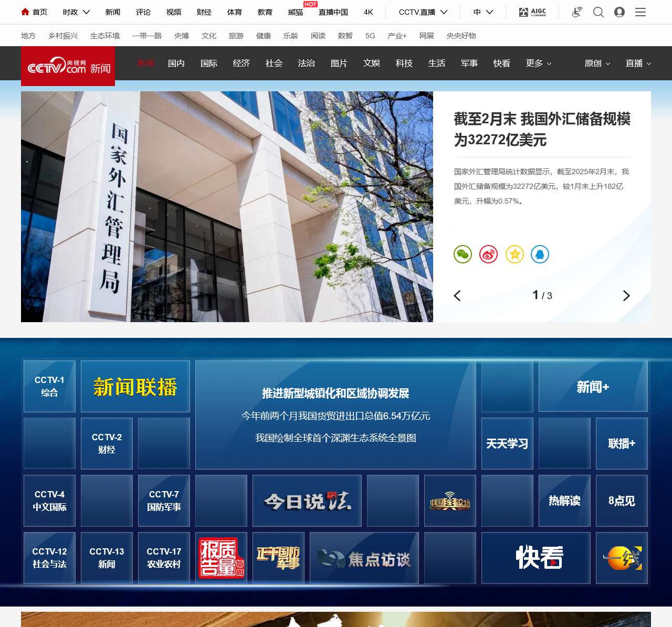Select 国内 news tab
Image resolution: width=672 pixels, height=627 pixels.
pos(176,63)
